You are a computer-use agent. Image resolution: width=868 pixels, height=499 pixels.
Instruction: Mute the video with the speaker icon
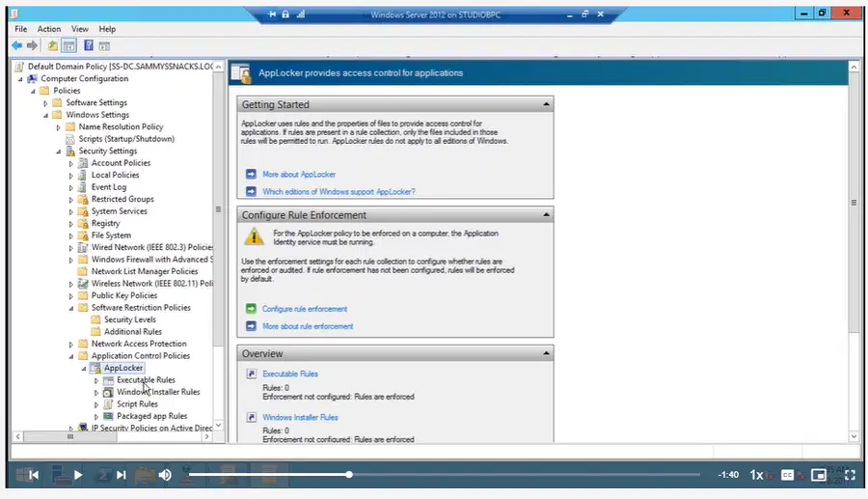click(165, 475)
